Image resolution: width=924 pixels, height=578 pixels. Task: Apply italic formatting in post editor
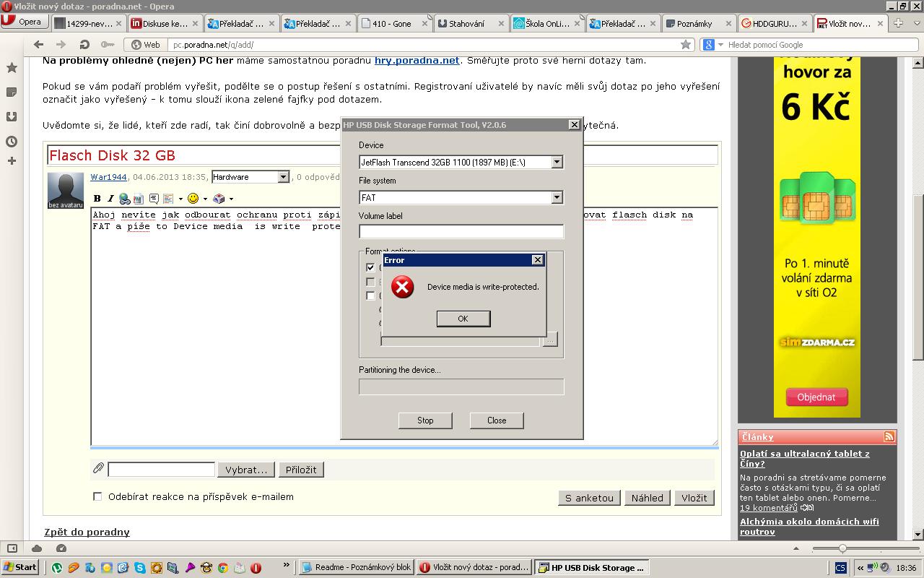pos(110,199)
